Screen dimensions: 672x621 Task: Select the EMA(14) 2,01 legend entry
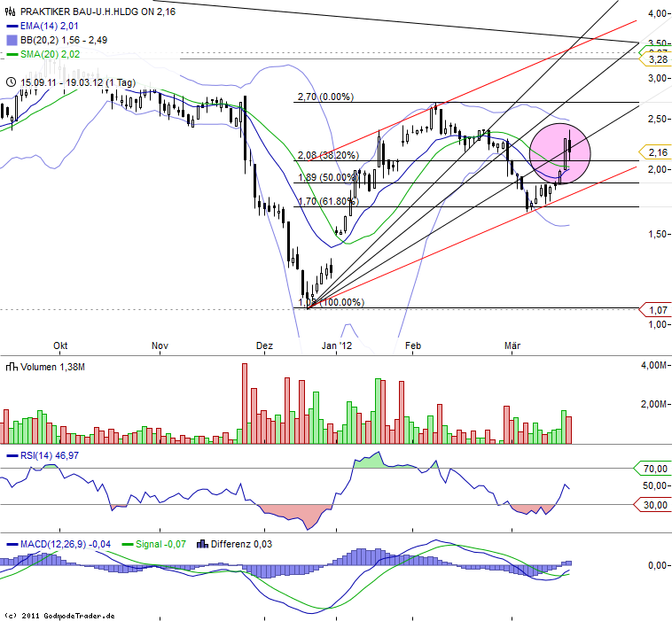click(x=50, y=26)
